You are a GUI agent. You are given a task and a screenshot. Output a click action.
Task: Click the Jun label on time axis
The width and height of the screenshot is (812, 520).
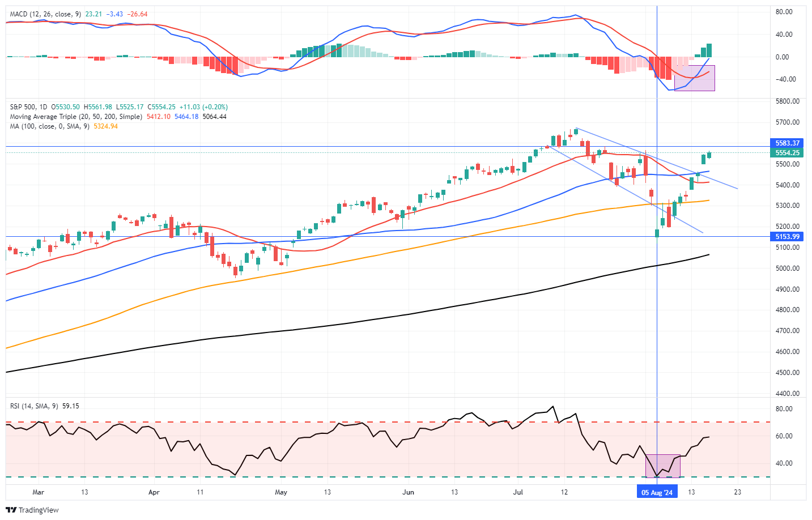pyautogui.click(x=409, y=492)
